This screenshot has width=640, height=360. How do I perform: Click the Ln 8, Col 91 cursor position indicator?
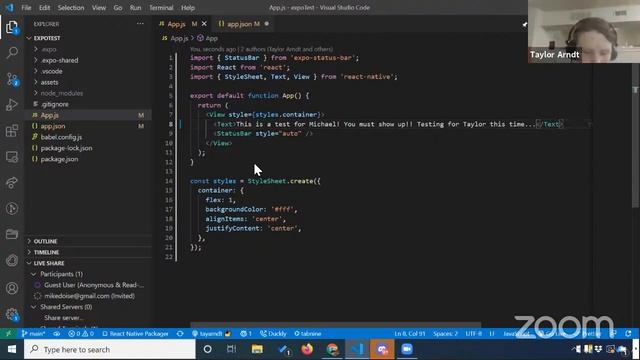coord(409,333)
